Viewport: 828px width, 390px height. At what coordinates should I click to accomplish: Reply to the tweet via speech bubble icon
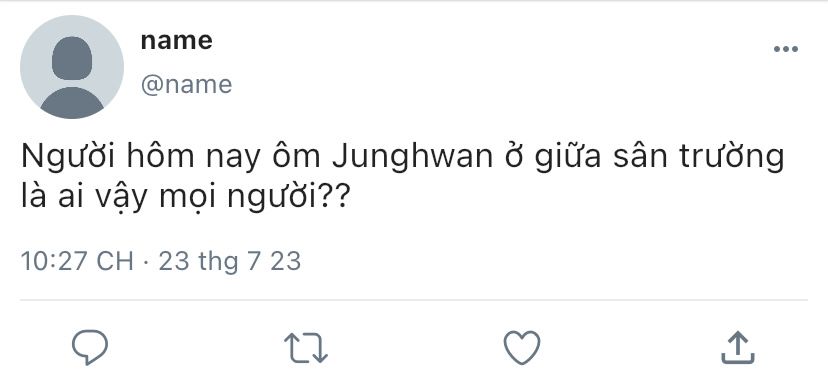coord(90,347)
